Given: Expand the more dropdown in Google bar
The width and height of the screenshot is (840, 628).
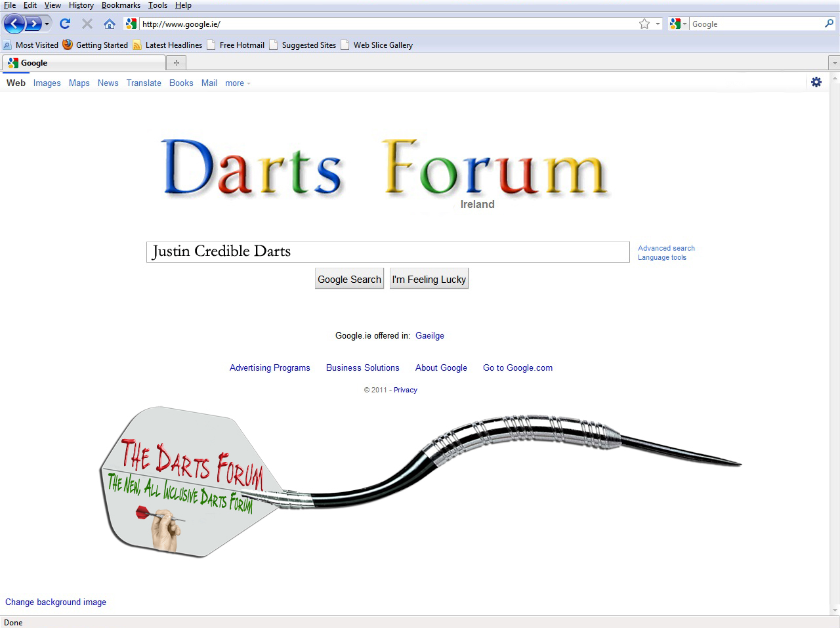Looking at the screenshot, I should [x=238, y=83].
